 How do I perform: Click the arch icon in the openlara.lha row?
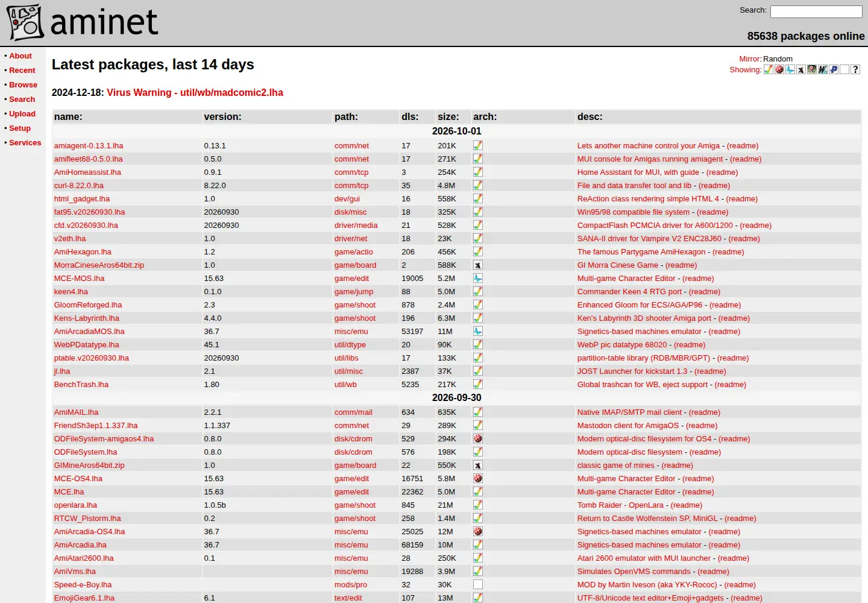[x=478, y=505]
